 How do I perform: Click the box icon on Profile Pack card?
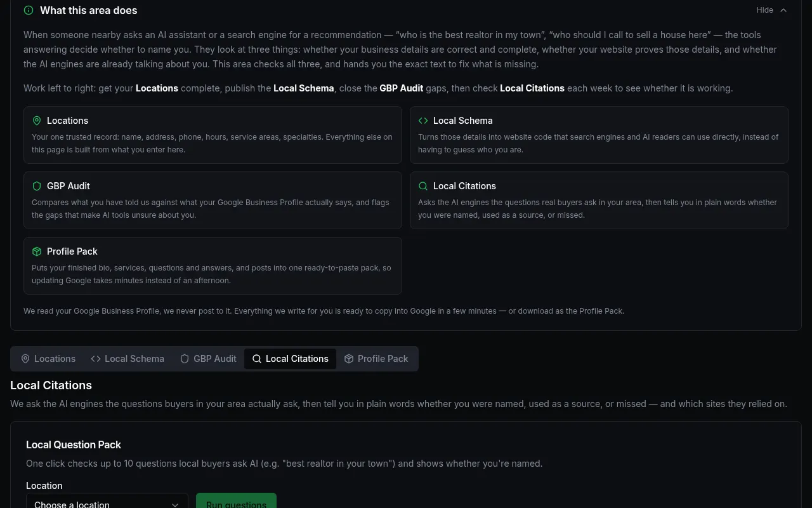[37, 251]
